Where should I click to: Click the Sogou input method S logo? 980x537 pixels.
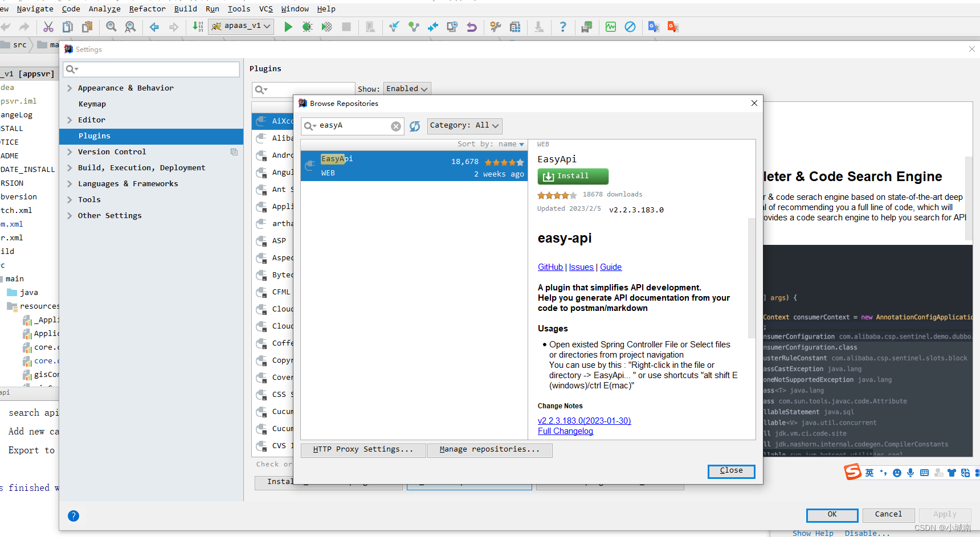[x=852, y=472]
